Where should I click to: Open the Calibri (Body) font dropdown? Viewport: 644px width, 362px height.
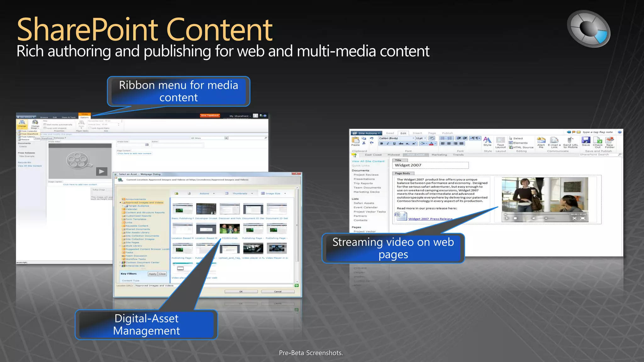point(413,138)
